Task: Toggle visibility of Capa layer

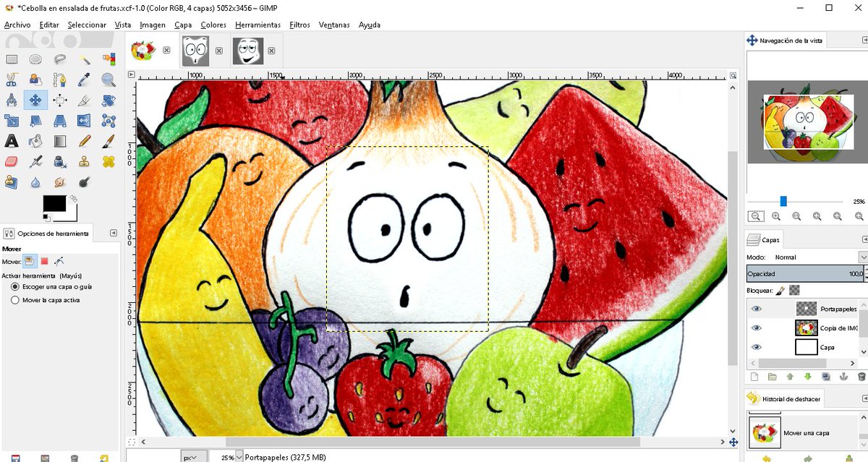Action: (x=757, y=347)
